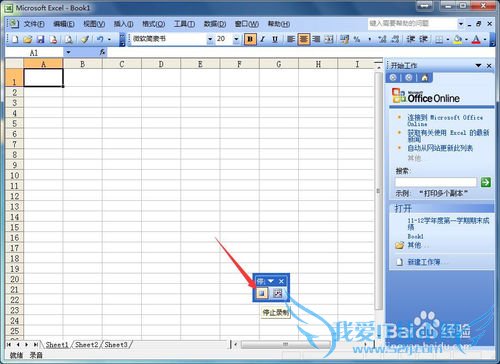The width and height of the screenshot is (500, 364).
Task: Click the task pane search input field
Action: (x=436, y=182)
